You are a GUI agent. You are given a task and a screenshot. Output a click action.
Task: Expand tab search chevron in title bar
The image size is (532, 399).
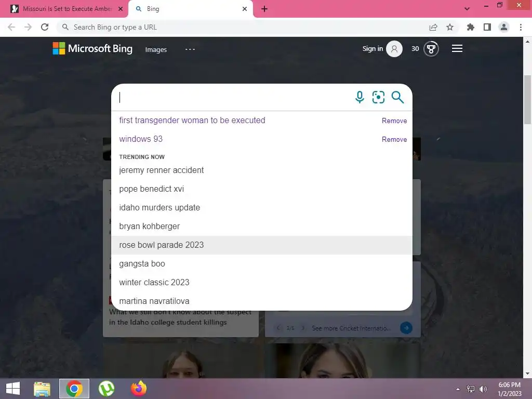467,9
